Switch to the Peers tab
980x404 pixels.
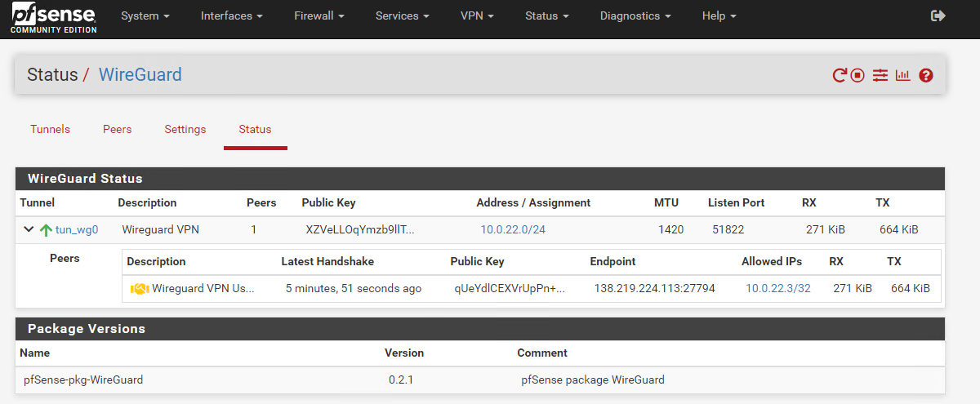(x=117, y=130)
